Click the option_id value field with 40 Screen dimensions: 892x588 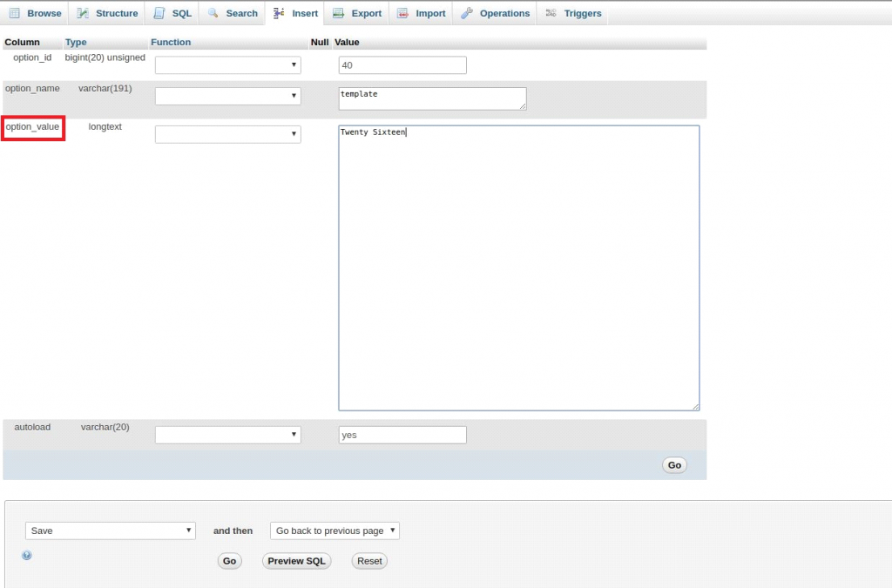(402, 65)
